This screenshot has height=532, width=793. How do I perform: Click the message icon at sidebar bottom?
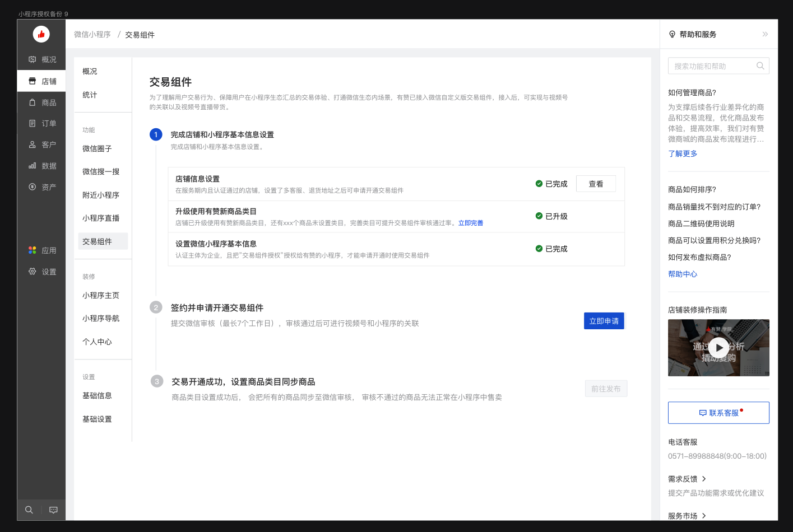[53, 510]
